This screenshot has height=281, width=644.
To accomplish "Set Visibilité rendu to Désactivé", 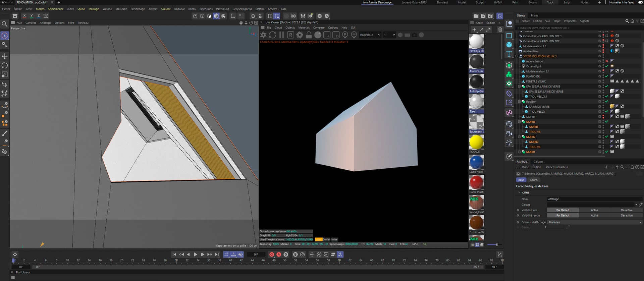I will pyautogui.click(x=627, y=215).
